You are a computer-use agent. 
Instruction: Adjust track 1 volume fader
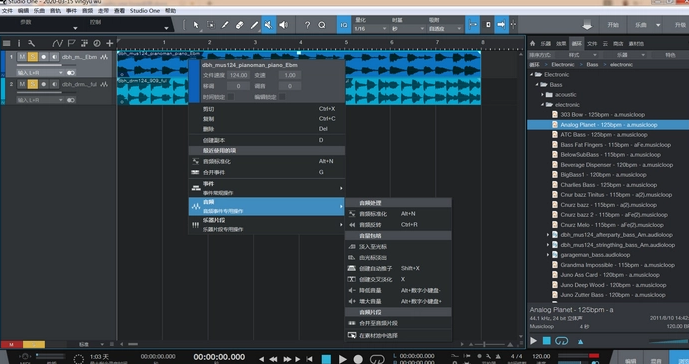(x=40, y=65)
